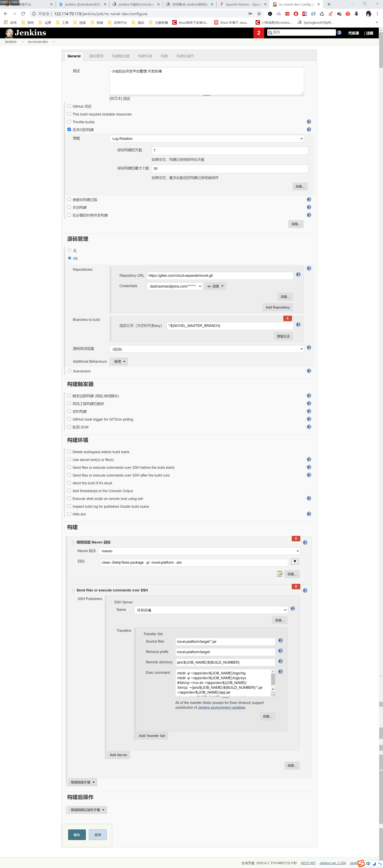
Task: Select the Subversion radio button
Action: pyautogui.click(x=70, y=371)
